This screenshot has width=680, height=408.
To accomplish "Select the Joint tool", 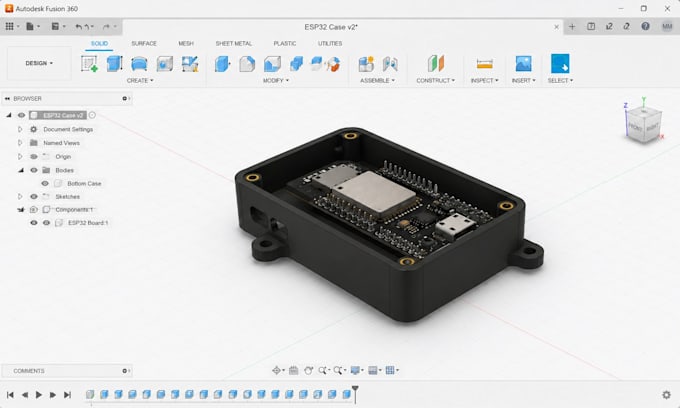I will pyautogui.click(x=390, y=64).
